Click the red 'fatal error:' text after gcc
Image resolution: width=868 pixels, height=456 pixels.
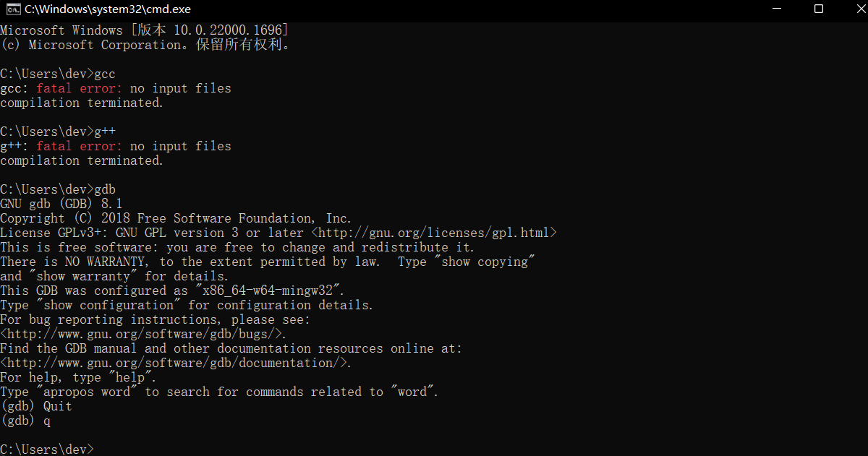tap(80, 88)
